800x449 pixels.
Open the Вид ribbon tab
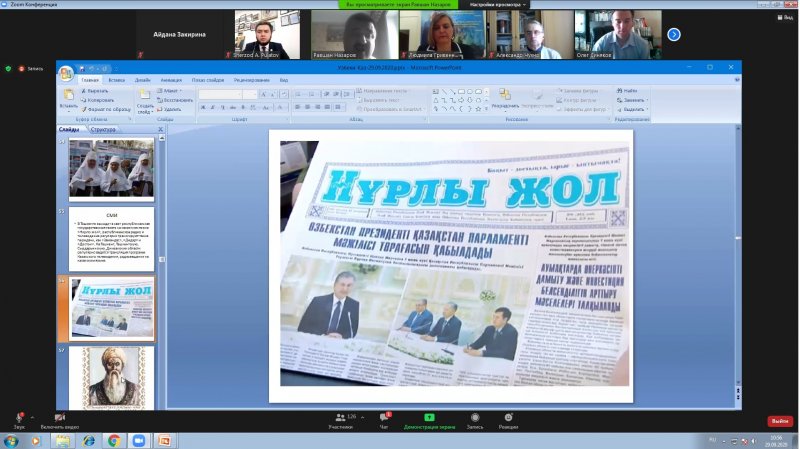284,80
